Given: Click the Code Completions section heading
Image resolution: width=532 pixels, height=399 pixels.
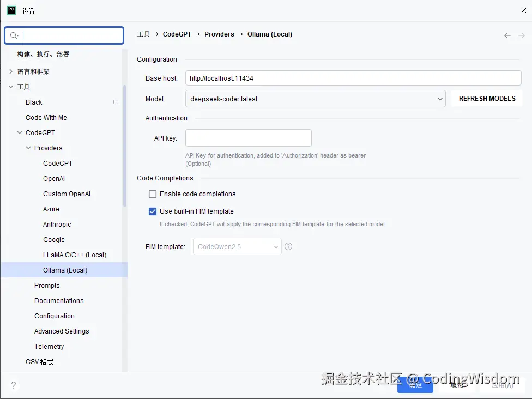Looking at the screenshot, I should (x=165, y=178).
